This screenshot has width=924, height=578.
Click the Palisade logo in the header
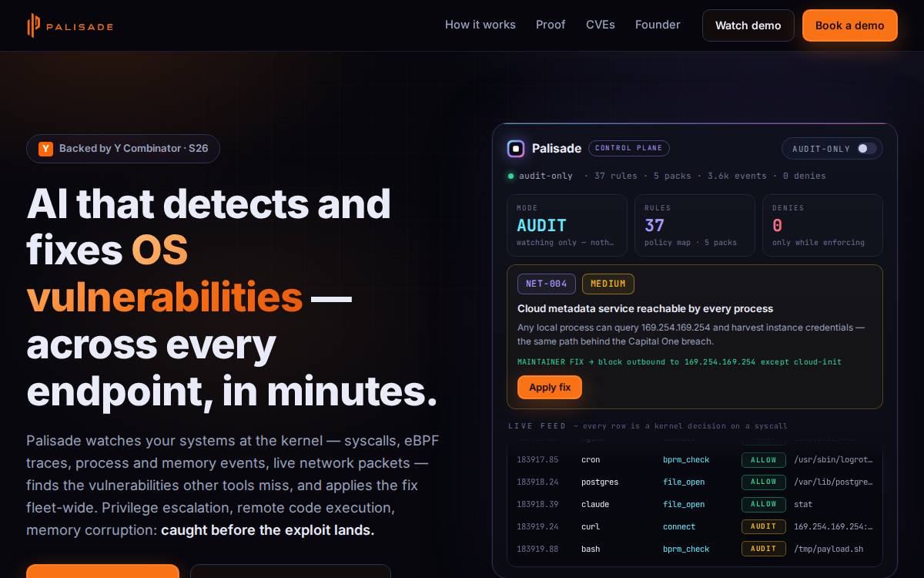coord(69,25)
